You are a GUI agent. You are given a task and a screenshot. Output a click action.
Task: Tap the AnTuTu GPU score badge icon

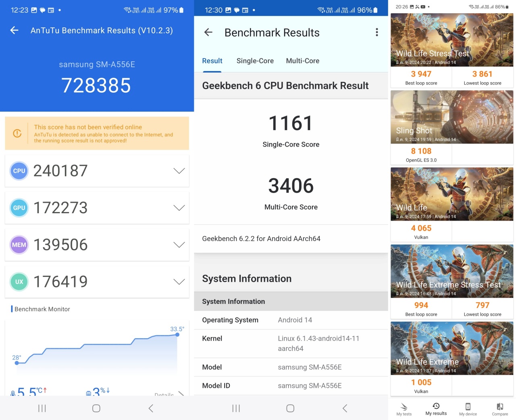[19, 208]
